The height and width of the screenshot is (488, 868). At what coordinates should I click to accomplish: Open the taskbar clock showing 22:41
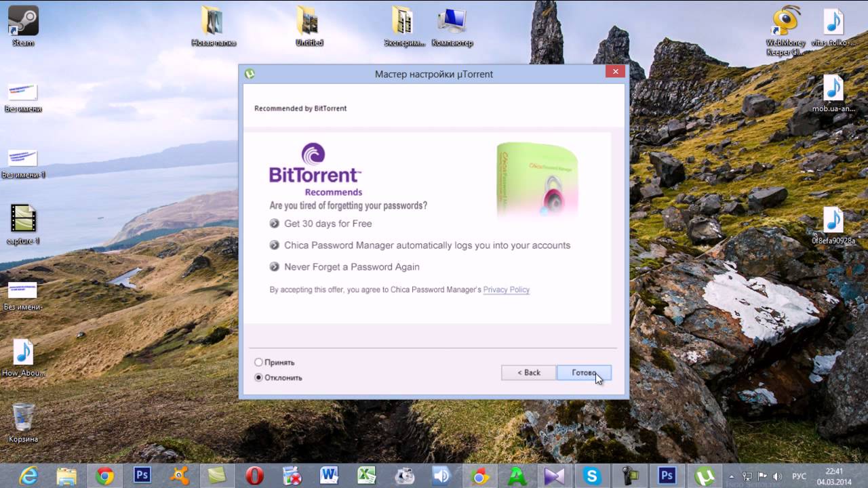point(834,476)
